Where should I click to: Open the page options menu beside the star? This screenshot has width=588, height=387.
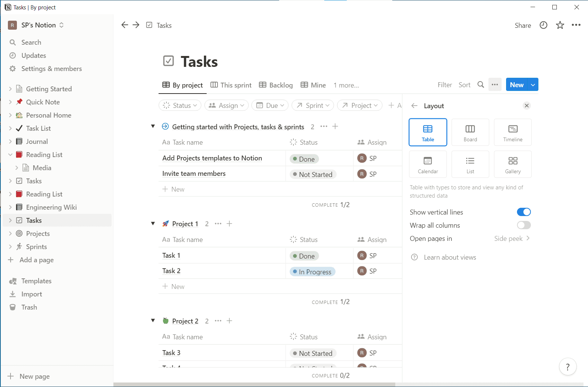pos(576,25)
